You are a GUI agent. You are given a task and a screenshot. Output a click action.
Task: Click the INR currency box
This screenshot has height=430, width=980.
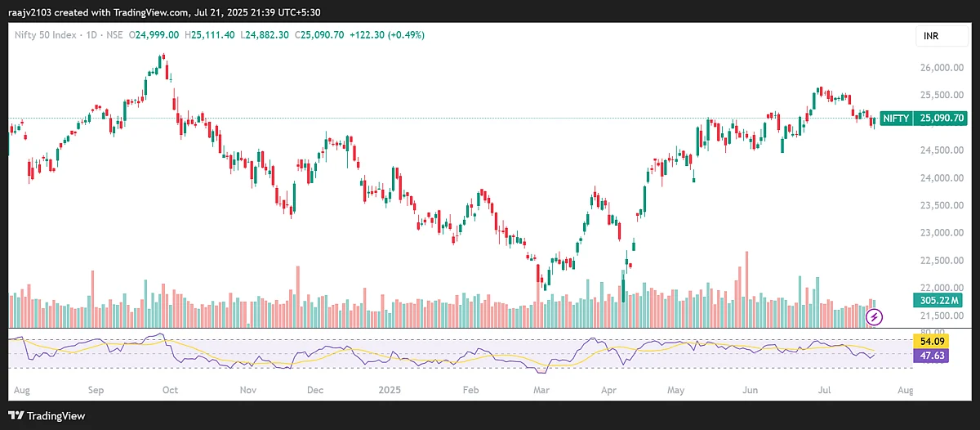[x=943, y=37]
